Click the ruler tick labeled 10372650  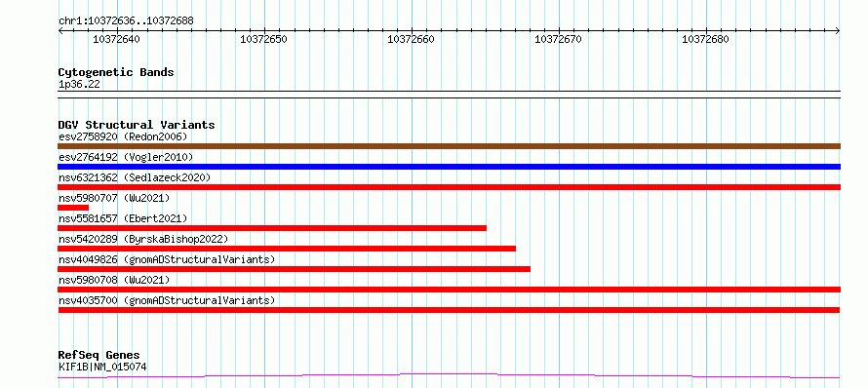coord(263,39)
